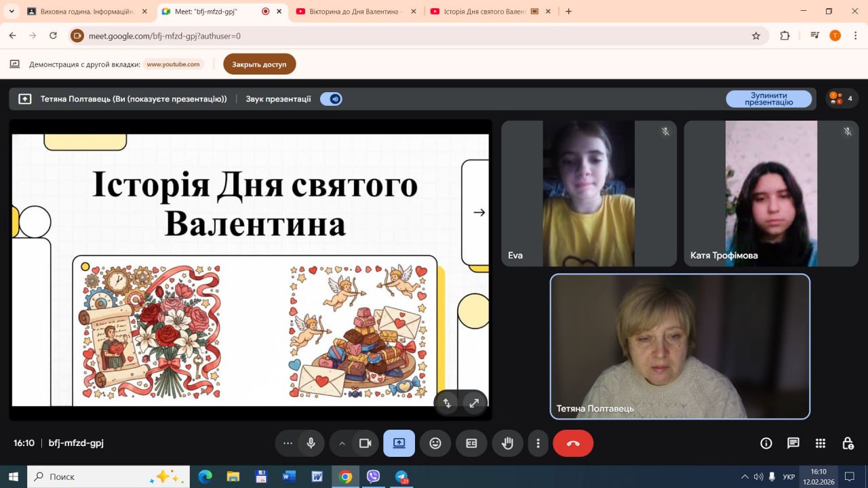The width and height of the screenshot is (868, 488).
Task: Open the emoji reactions button
Action: point(435,443)
